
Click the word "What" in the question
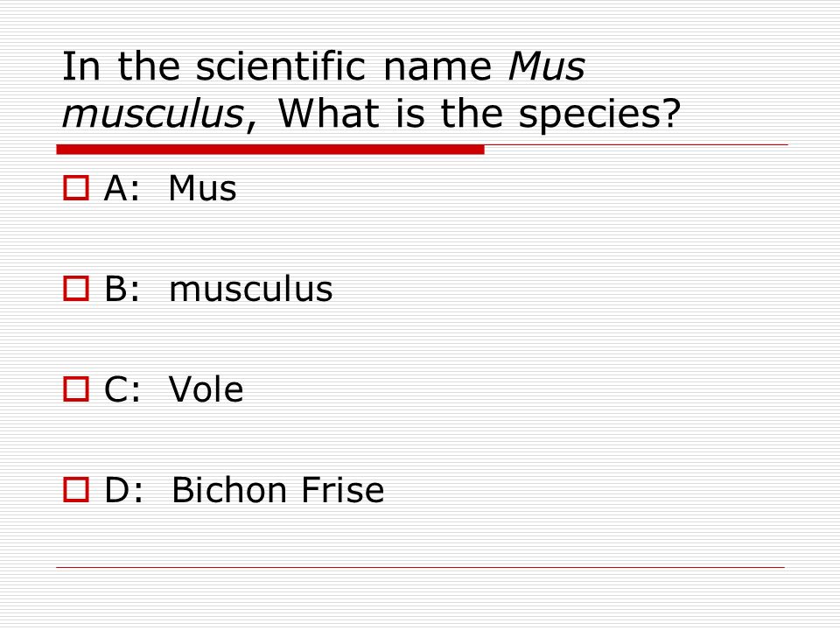click(330, 114)
